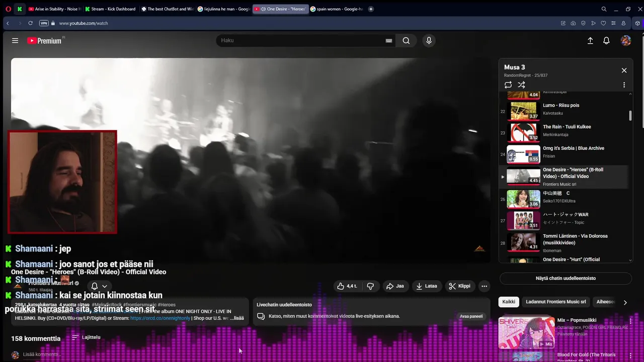
Task: Switch to spain women Google tab
Action: click(337, 9)
